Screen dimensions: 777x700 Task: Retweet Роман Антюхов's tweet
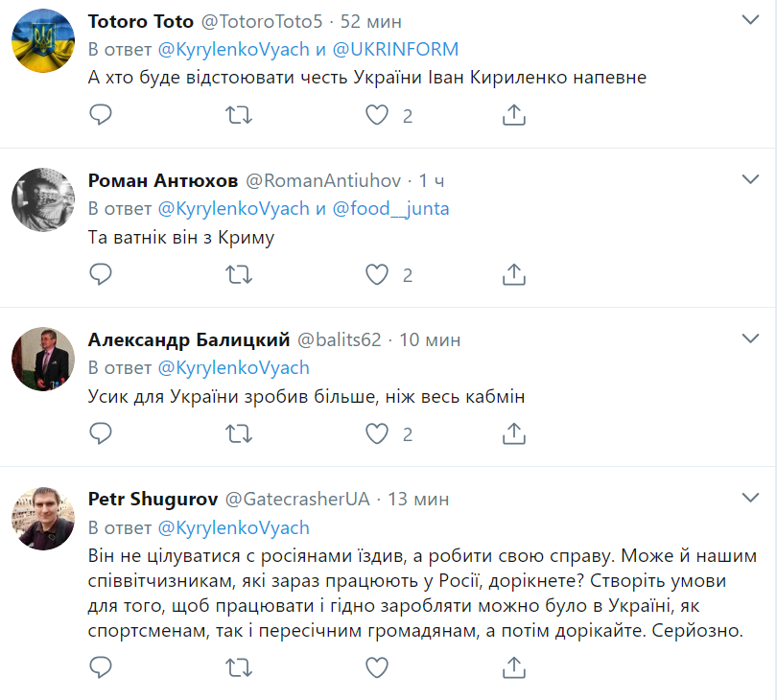click(239, 275)
